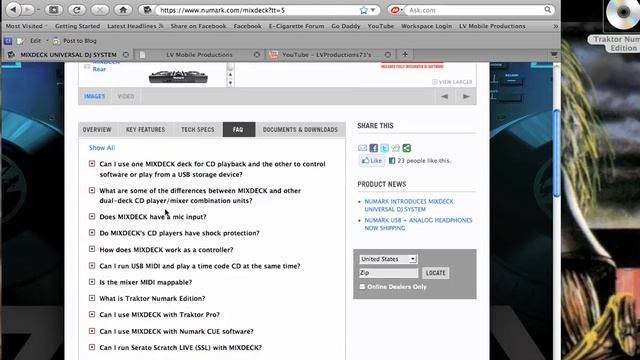Expand the Numark CUE software question
The image size is (640, 360).
click(92, 331)
